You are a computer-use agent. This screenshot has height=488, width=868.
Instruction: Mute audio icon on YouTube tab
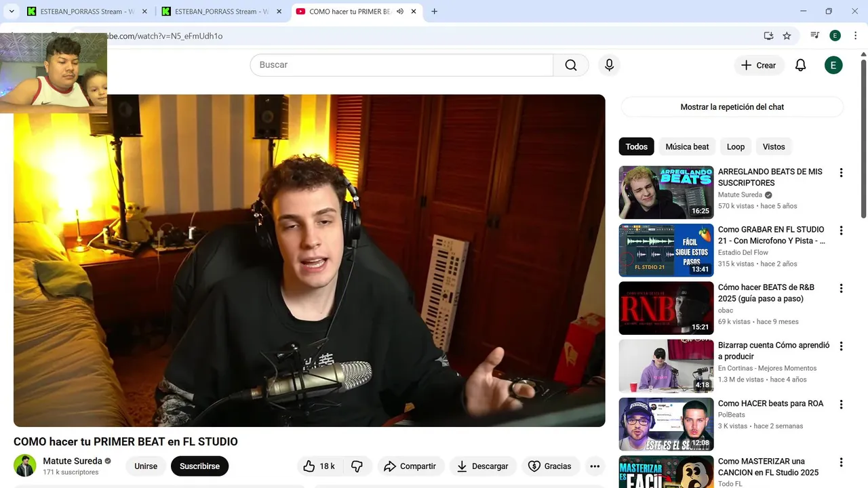coord(399,12)
